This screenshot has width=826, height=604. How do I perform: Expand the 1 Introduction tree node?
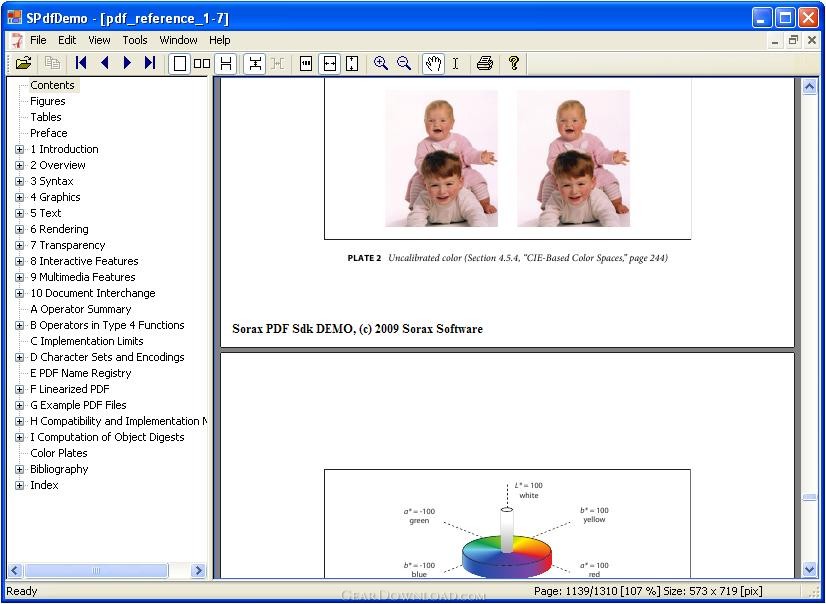19,150
